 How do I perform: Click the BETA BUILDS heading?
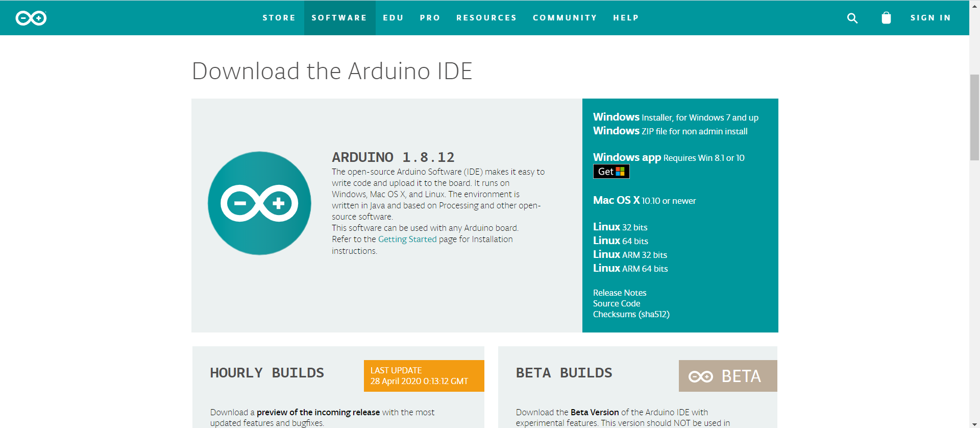click(x=564, y=373)
